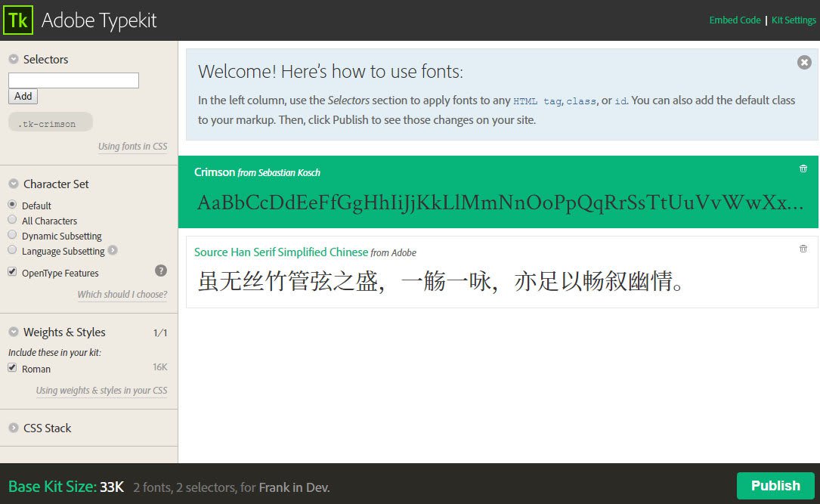
Task: Select the All Characters character set
Action: [11, 221]
